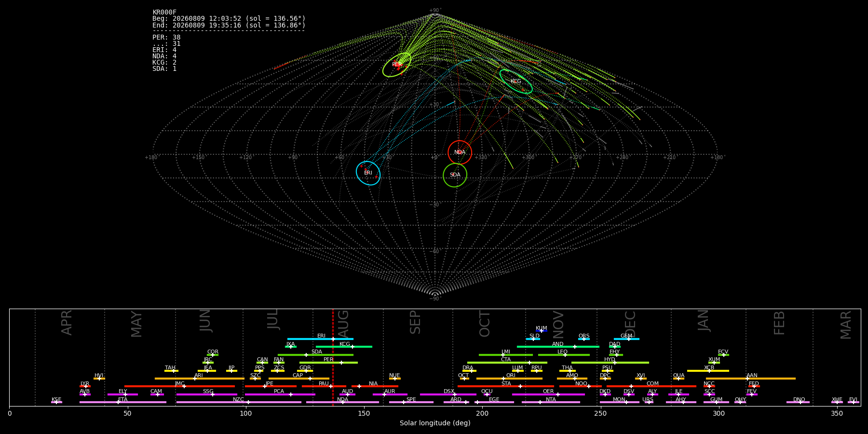Click the AUG month label in timeline
The width and height of the screenshot is (868, 434).
pos(343,323)
